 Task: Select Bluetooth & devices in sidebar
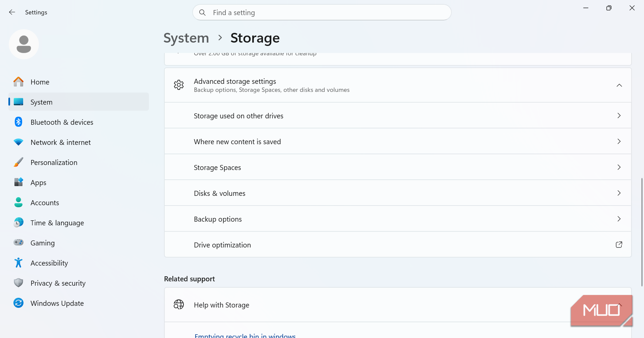pos(78,122)
